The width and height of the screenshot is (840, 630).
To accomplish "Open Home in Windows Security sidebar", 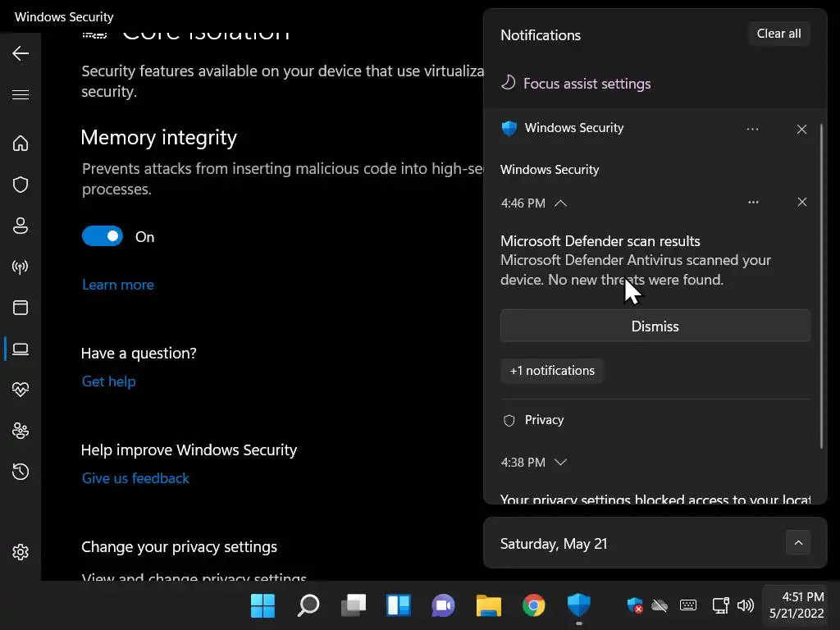I will (21, 143).
